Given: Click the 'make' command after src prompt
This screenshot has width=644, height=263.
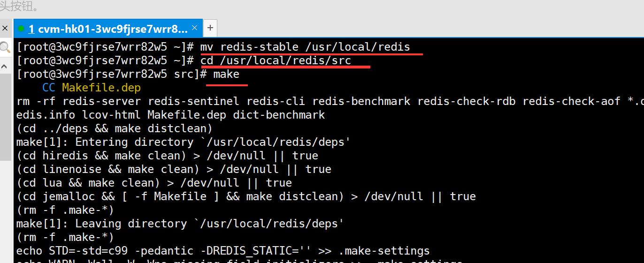Looking at the screenshot, I should coord(226,74).
